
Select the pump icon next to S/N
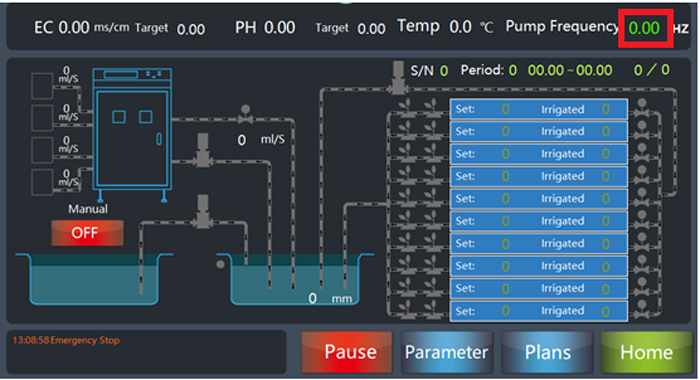(398, 78)
